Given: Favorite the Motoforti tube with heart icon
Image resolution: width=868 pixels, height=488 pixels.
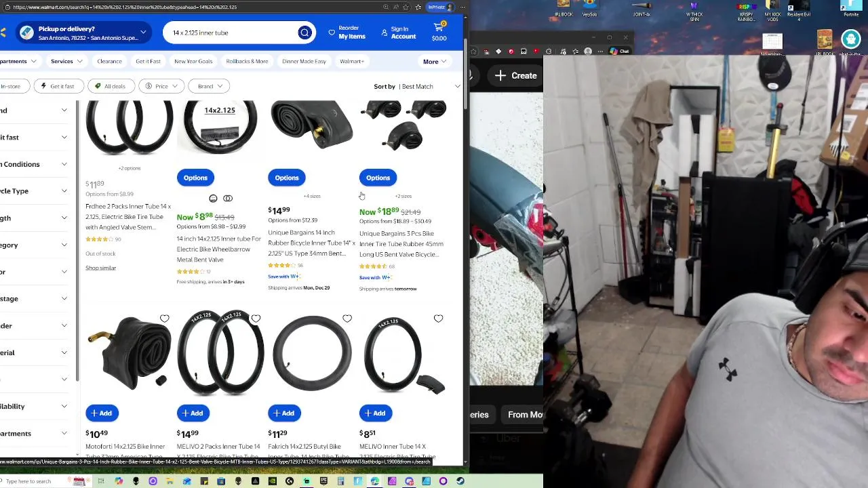Looking at the screenshot, I should click(x=164, y=319).
